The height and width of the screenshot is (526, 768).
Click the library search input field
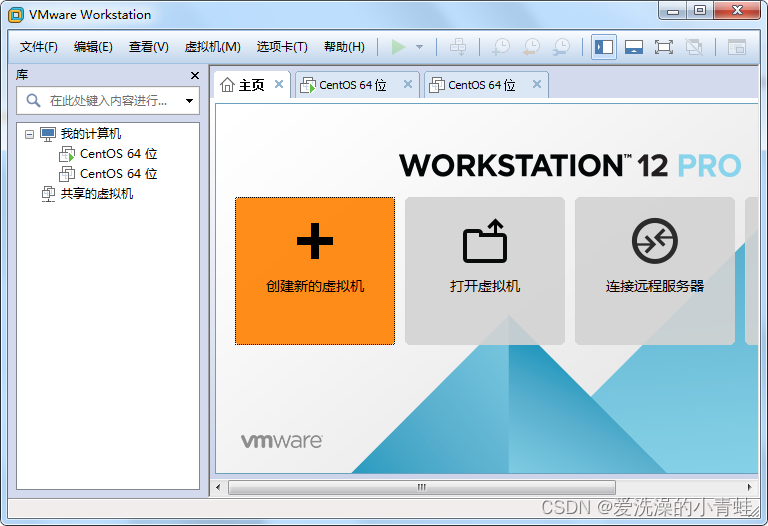(x=108, y=101)
